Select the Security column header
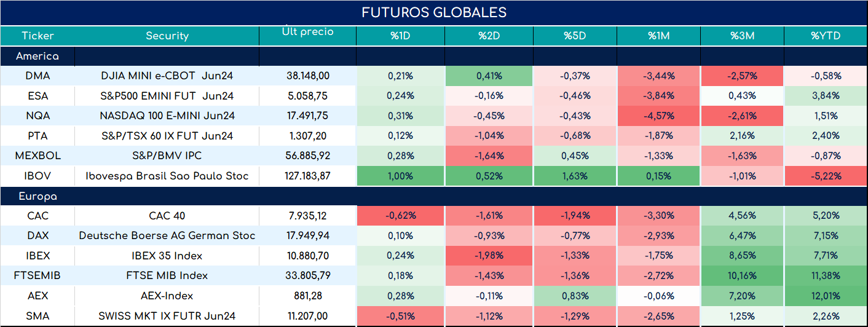868x327 pixels. [167, 36]
